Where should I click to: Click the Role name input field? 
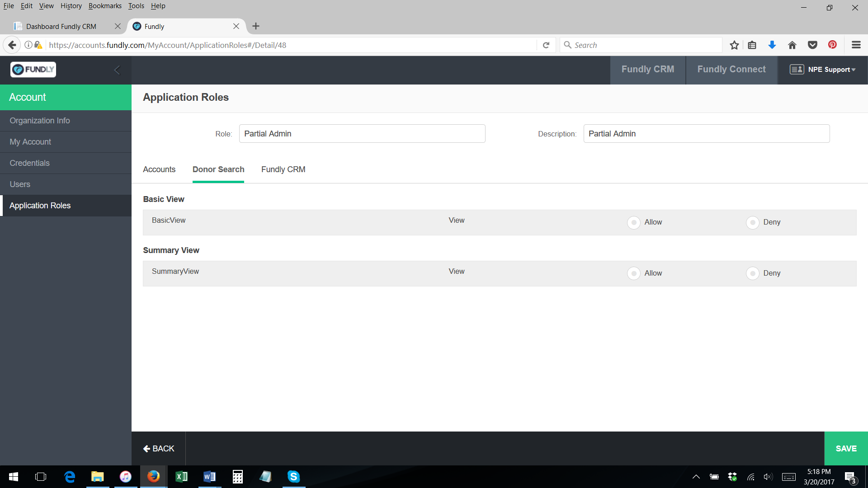pyautogui.click(x=362, y=134)
